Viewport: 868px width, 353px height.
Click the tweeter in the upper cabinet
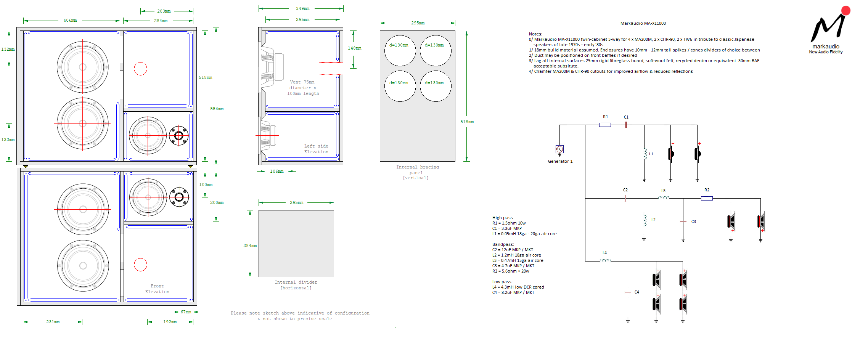(x=179, y=135)
